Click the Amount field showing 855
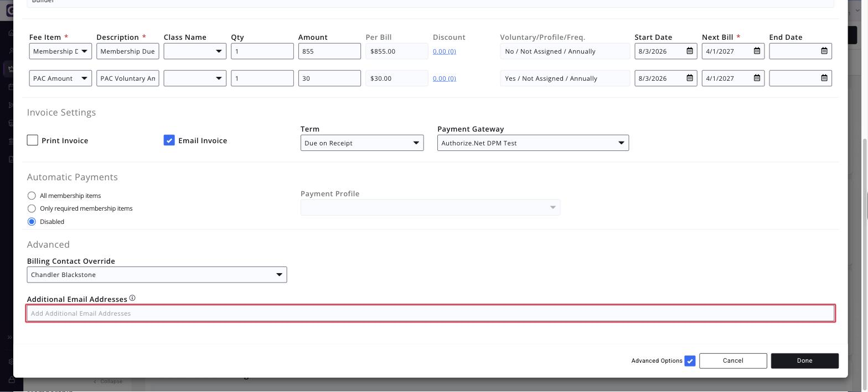Image resolution: width=868 pixels, height=392 pixels. click(x=329, y=51)
